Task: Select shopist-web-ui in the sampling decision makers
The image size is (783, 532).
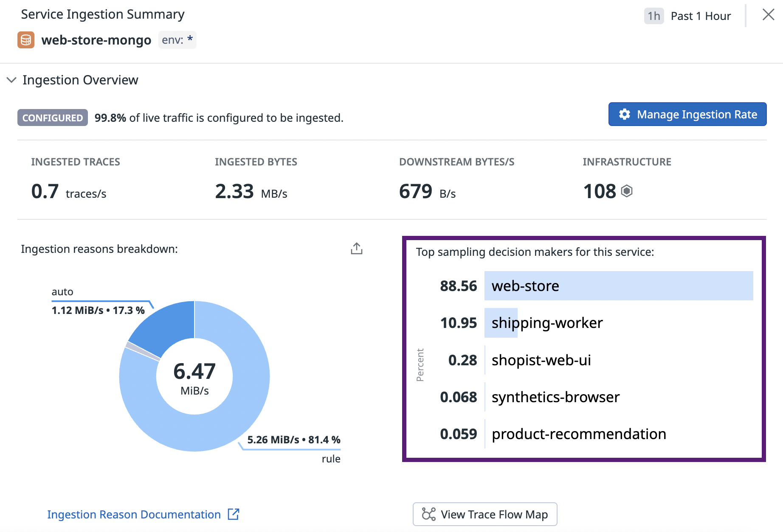Action: [x=541, y=360]
